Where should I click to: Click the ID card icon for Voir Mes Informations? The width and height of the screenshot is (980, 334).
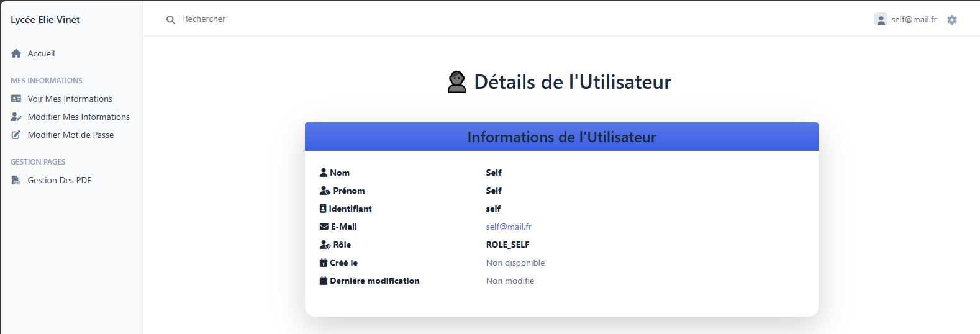point(16,99)
